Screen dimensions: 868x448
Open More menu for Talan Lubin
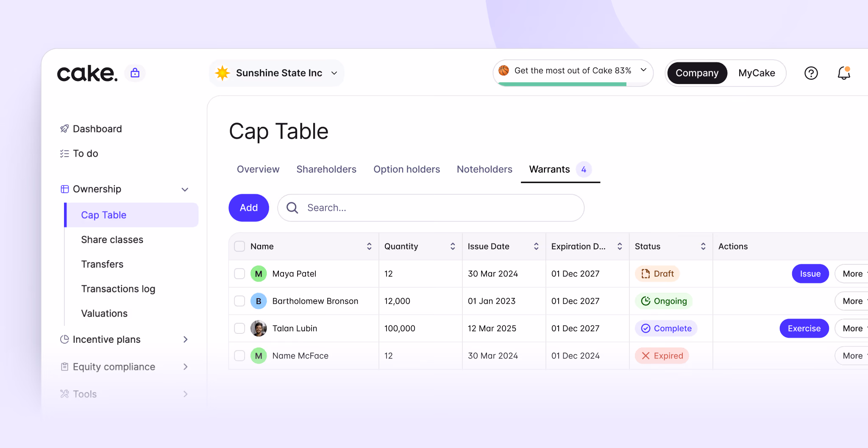pos(852,328)
